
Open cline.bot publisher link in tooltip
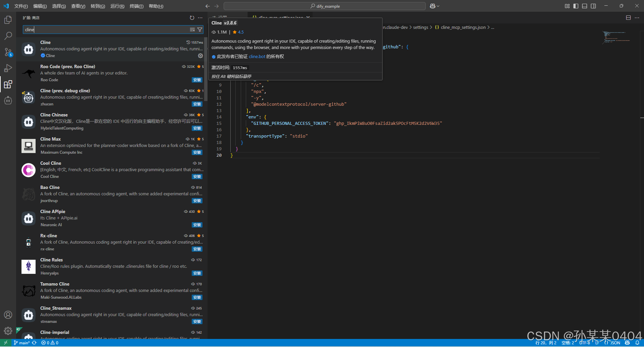pos(257,56)
